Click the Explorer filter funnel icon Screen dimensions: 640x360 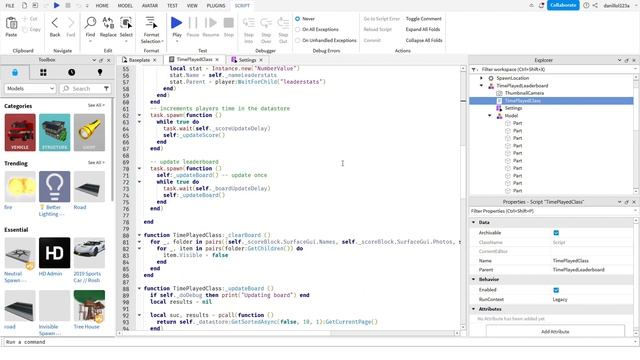click(474, 69)
